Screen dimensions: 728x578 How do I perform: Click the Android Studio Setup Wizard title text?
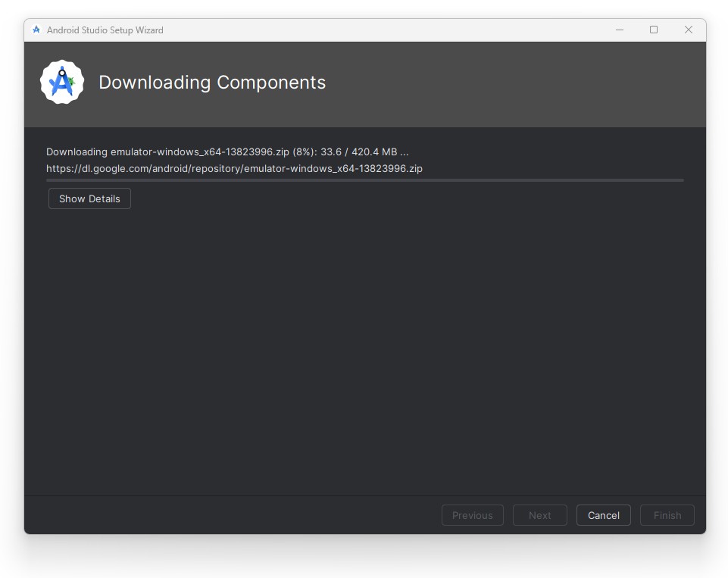point(105,30)
